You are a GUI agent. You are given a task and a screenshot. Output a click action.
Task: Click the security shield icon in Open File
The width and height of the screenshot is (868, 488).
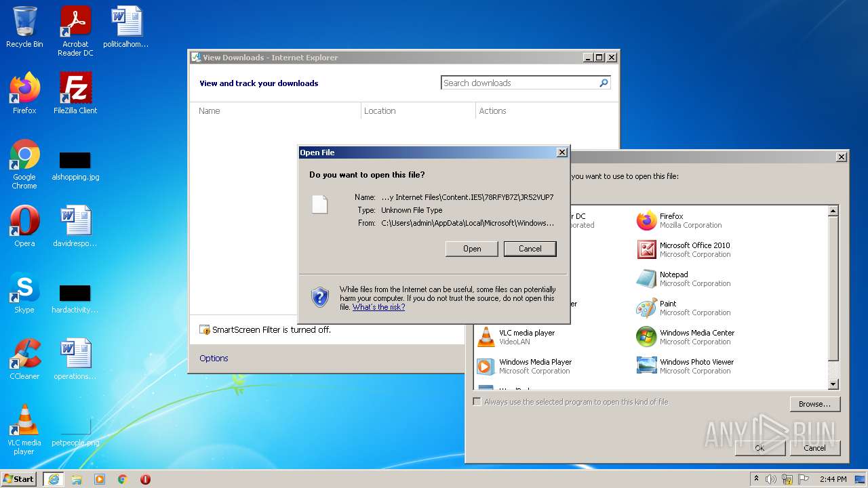point(320,297)
